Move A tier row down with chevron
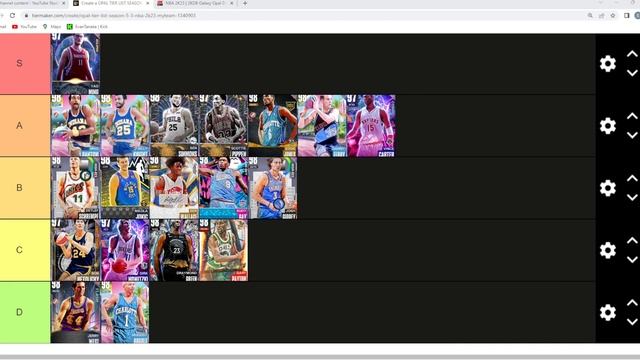The height and width of the screenshot is (360, 640). [x=632, y=135]
